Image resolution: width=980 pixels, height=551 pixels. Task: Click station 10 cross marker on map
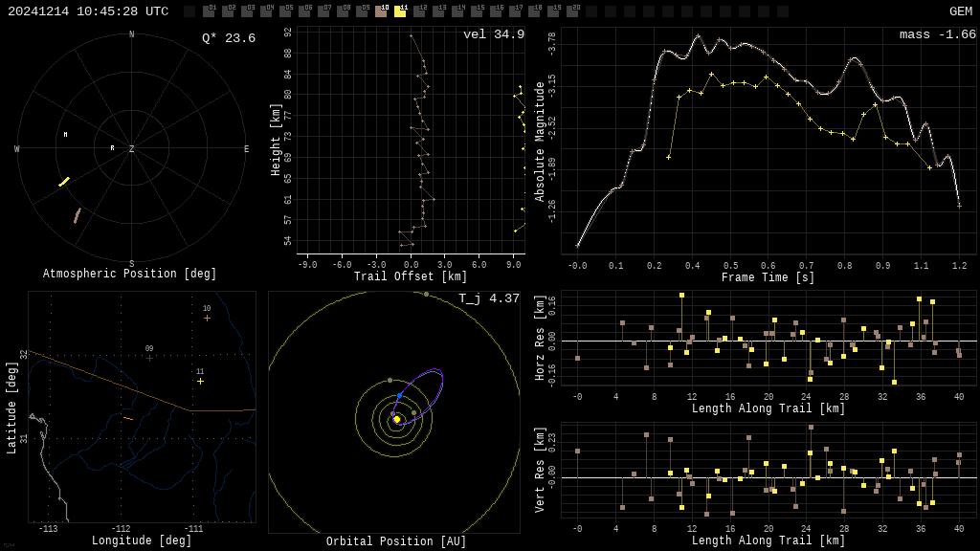(207, 318)
